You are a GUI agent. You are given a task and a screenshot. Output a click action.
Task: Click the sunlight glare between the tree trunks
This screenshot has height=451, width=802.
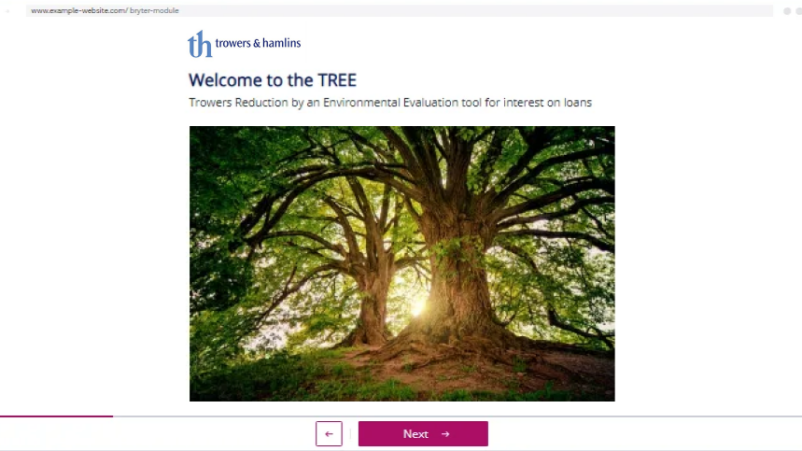tap(417, 305)
